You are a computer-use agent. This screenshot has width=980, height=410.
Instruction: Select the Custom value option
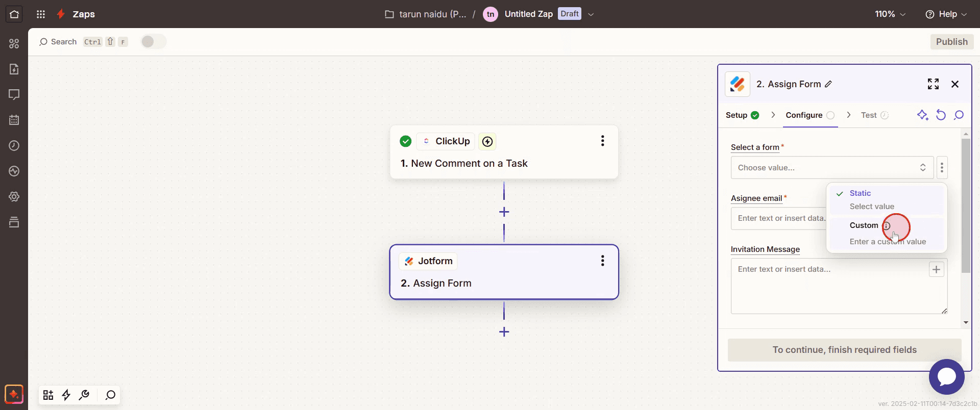tap(887, 233)
